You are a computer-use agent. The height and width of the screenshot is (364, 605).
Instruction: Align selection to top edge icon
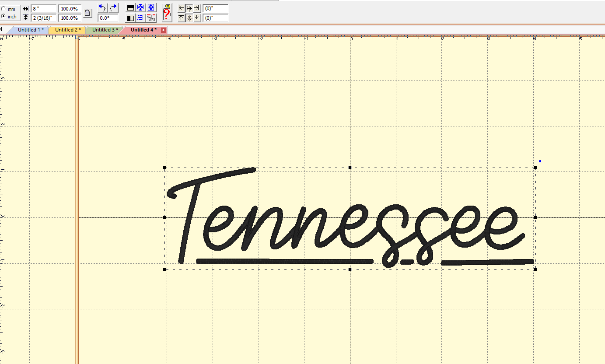point(182,18)
